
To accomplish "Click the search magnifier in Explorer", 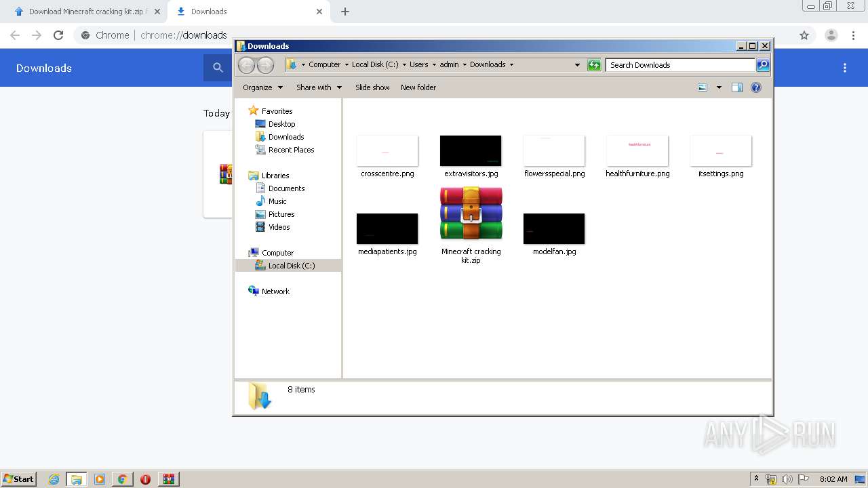I will tap(763, 65).
